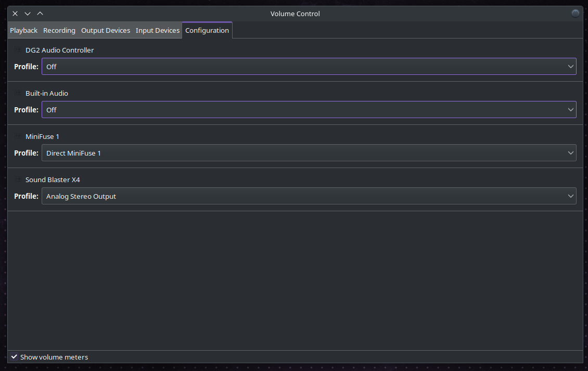
Task: Click the sound card icon beside Sound Blaster X4
Action: (18, 180)
